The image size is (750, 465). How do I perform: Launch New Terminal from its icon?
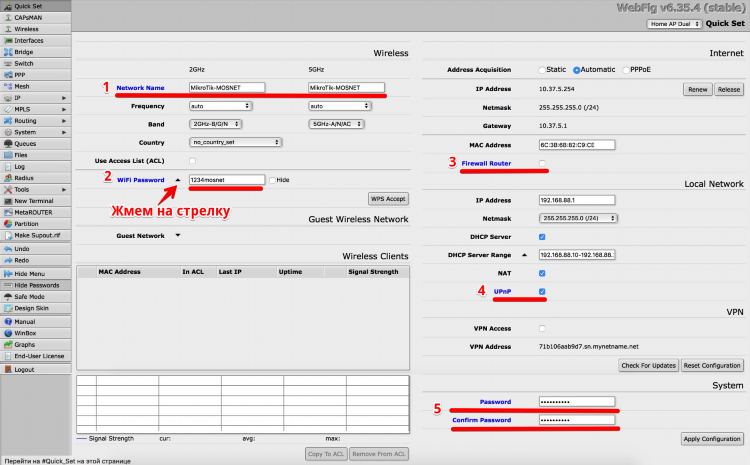(8, 201)
